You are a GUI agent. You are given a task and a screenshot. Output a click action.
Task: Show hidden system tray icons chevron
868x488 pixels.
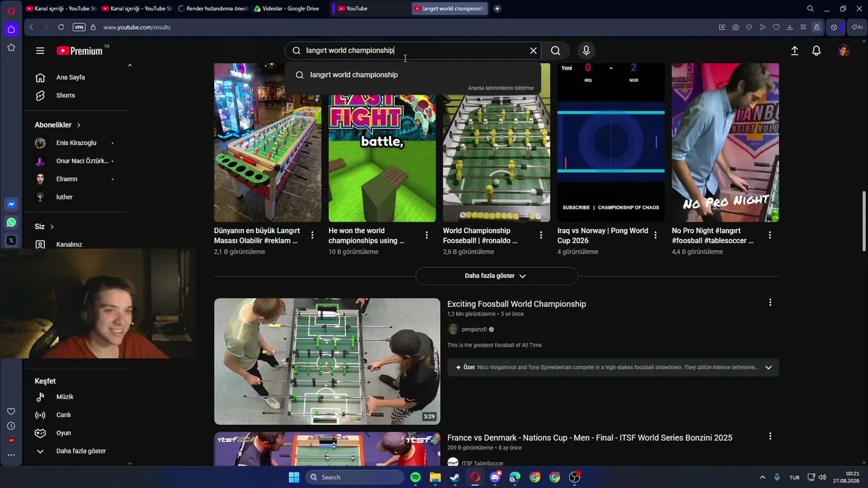point(762,477)
